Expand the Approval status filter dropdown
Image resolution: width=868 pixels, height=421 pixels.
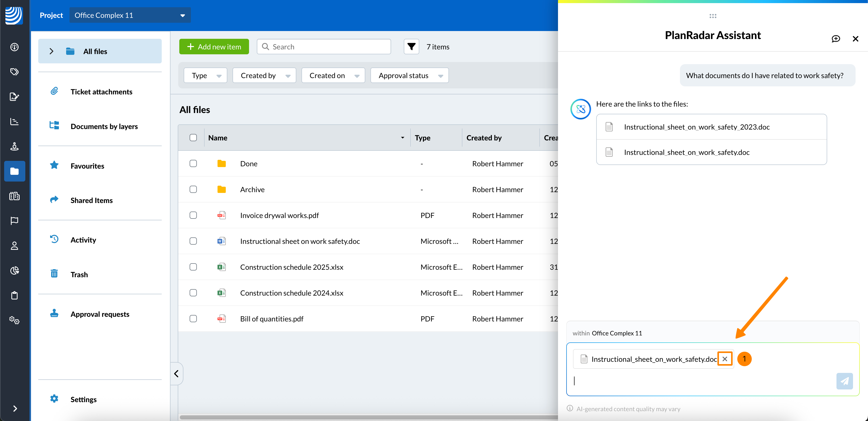click(409, 76)
